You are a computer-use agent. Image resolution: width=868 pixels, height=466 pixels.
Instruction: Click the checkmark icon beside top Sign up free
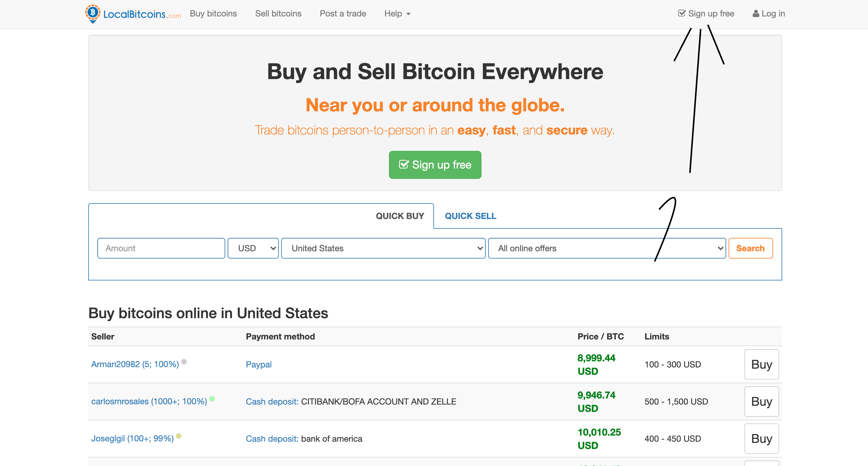click(681, 13)
